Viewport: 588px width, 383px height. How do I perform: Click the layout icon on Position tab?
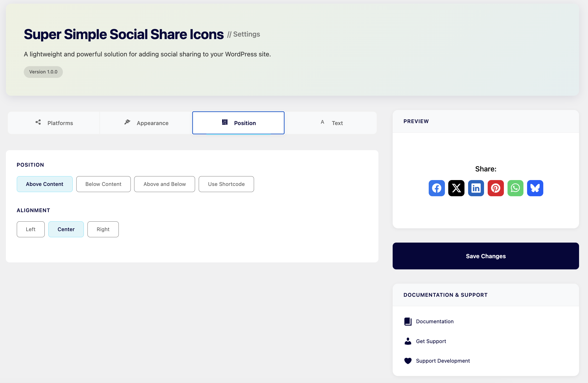pos(225,122)
